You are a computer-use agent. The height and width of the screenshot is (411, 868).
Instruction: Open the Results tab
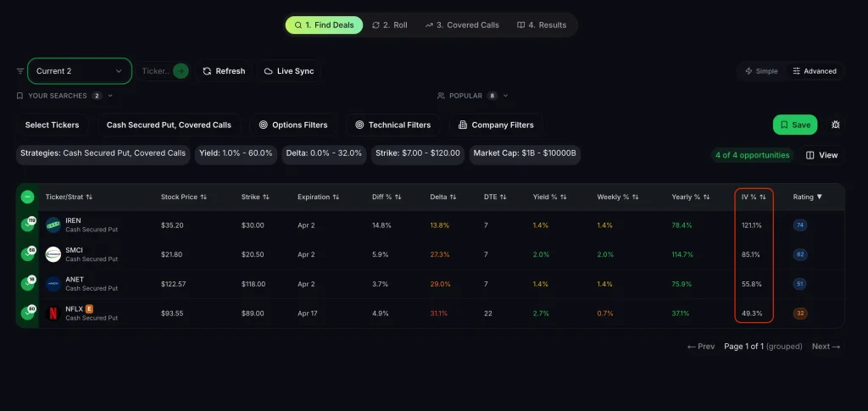542,25
